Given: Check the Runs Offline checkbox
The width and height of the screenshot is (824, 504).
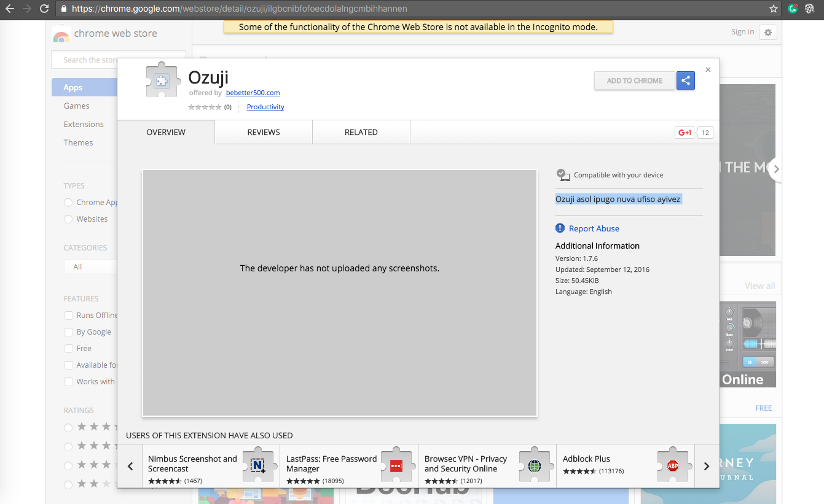Looking at the screenshot, I should point(69,316).
